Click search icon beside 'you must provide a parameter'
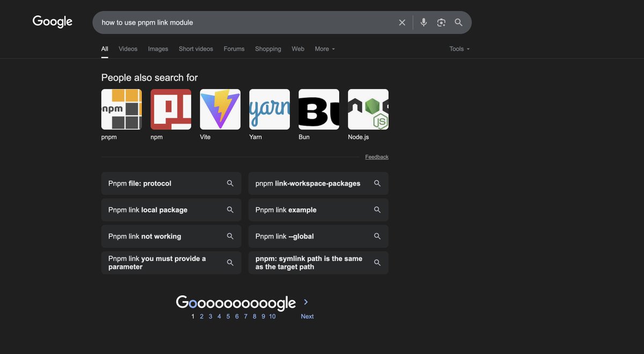Viewport: 644px width, 354px height. 230,263
